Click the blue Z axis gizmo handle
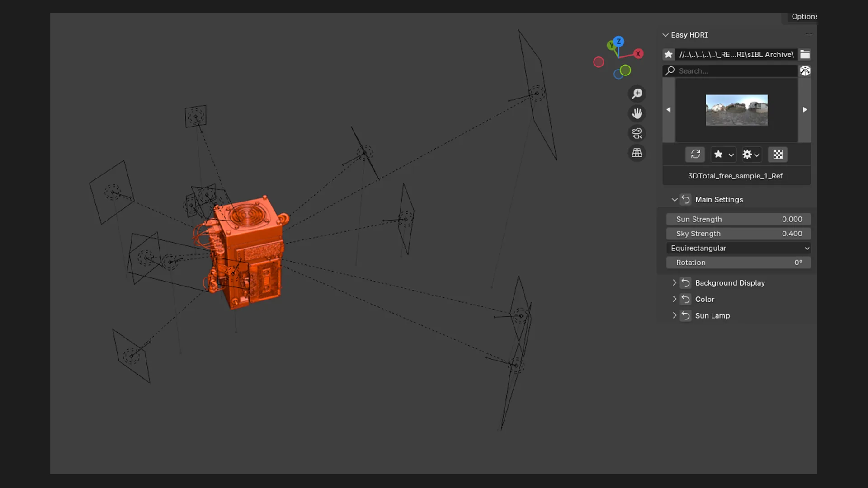This screenshot has width=868, height=488. tap(618, 41)
